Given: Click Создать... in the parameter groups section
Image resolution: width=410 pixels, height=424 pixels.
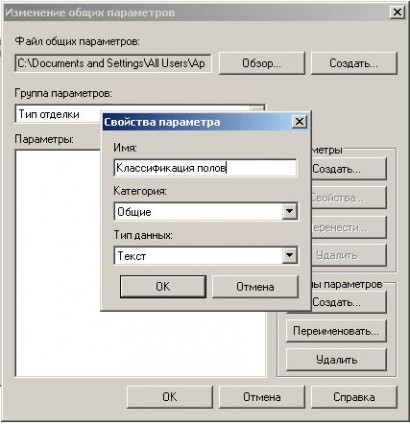Looking at the screenshot, I should 349,302.
